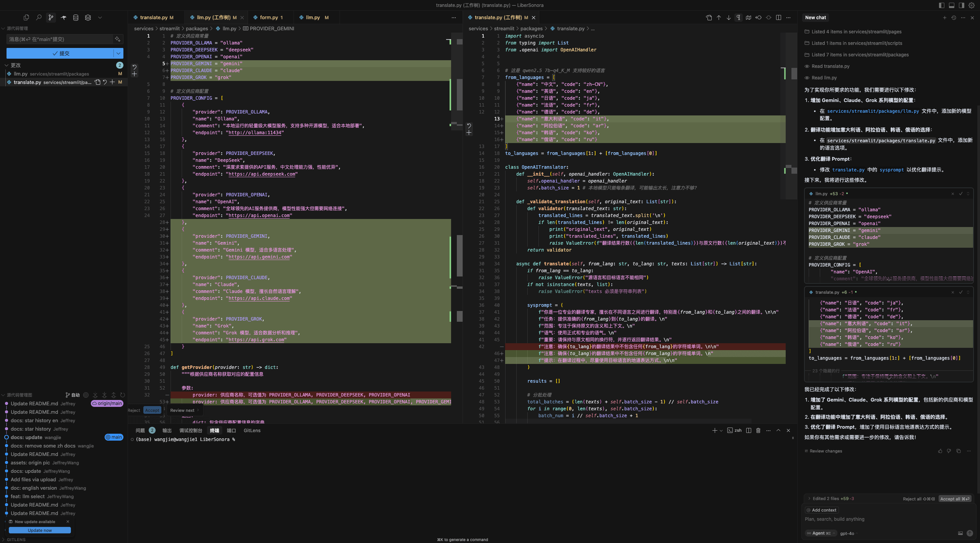
Task: Open the Explorer files view icon
Action: [x=26, y=18]
